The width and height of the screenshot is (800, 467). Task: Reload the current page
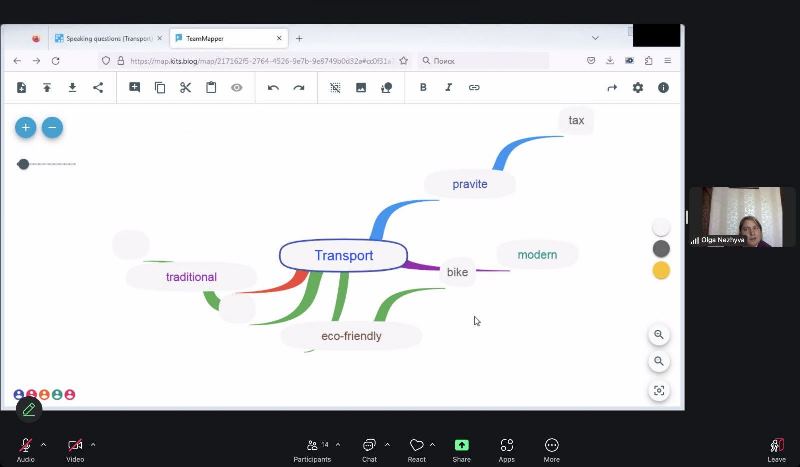pos(56,61)
